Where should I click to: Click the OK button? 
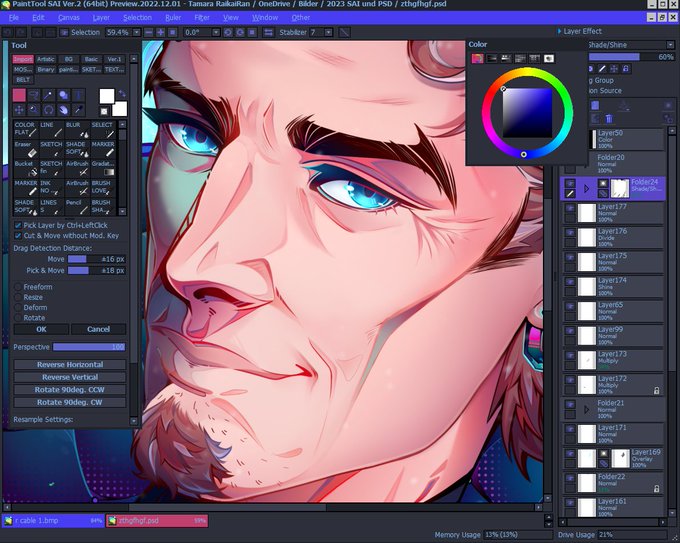coord(41,329)
